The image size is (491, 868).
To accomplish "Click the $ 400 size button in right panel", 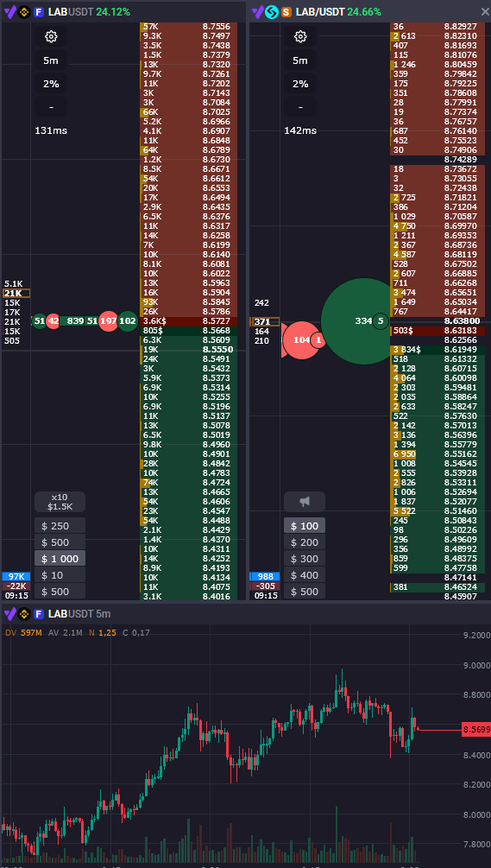I will pyautogui.click(x=305, y=575).
